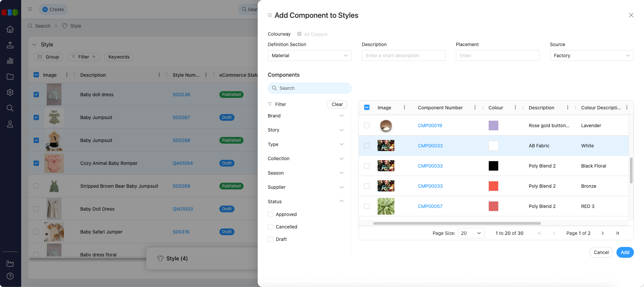Open the Source Factory dropdown
644x287 pixels.
tap(591, 56)
